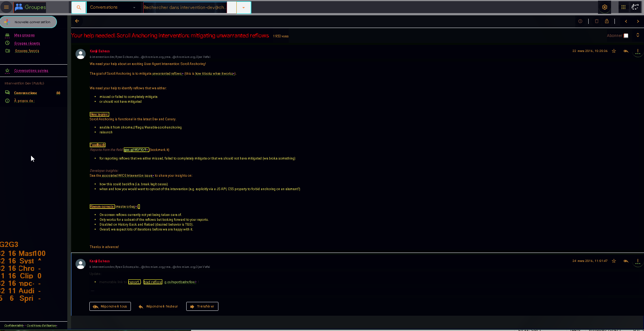Click '24 mars 2016, 11:01:47' timestamp
This screenshot has width=644, height=331.
[590, 261]
